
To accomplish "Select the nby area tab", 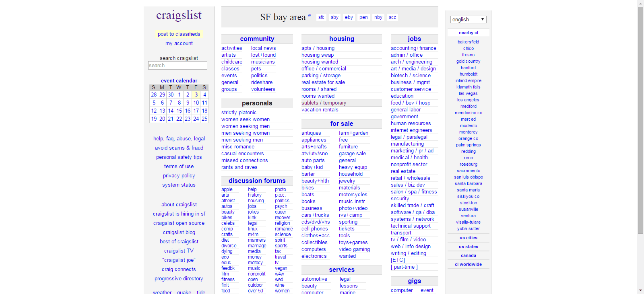I will click(378, 17).
